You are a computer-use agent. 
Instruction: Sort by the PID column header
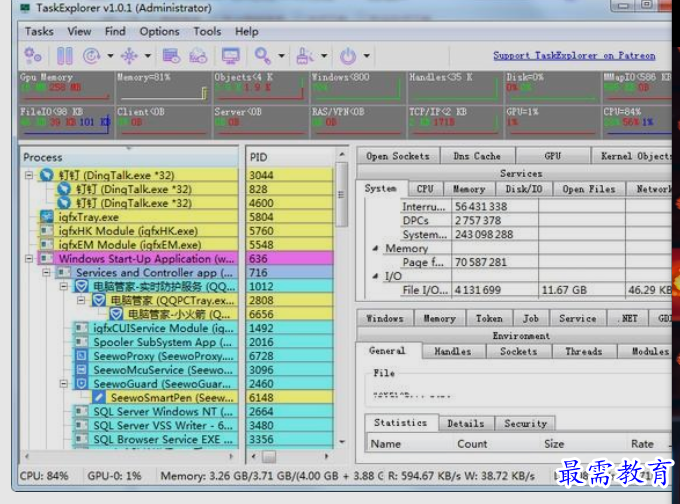pos(290,157)
